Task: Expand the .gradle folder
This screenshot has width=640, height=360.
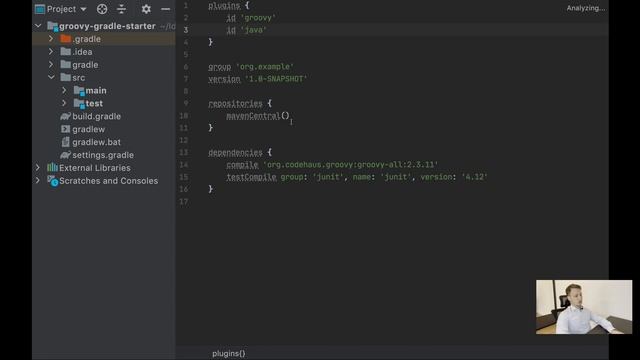Action: click(x=51, y=39)
